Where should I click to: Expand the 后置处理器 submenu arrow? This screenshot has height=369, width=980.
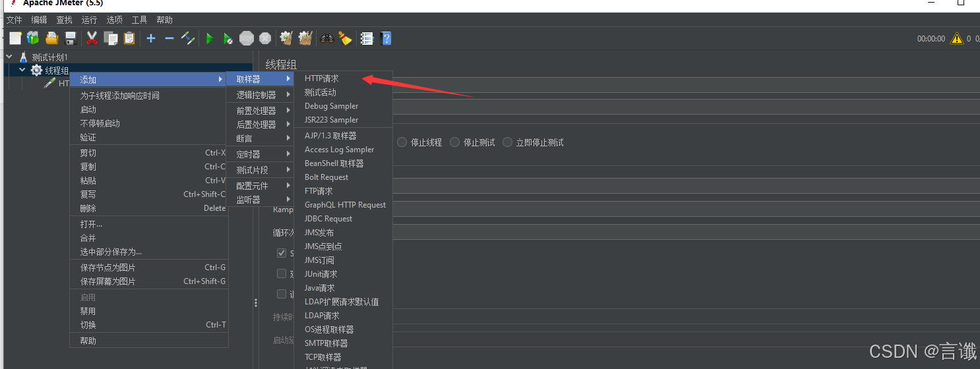[288, 124]
